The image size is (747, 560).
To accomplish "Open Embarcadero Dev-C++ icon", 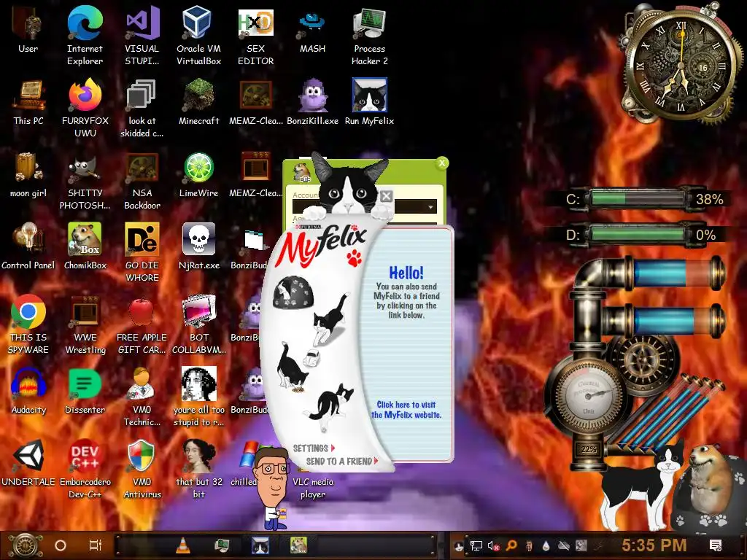I will [x=85, y=456].
